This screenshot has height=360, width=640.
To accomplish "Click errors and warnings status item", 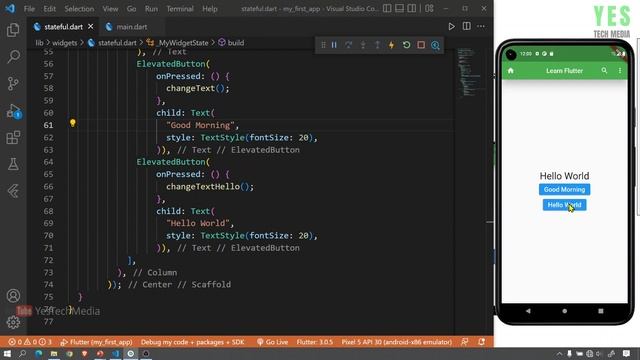I will click(30, 342).
